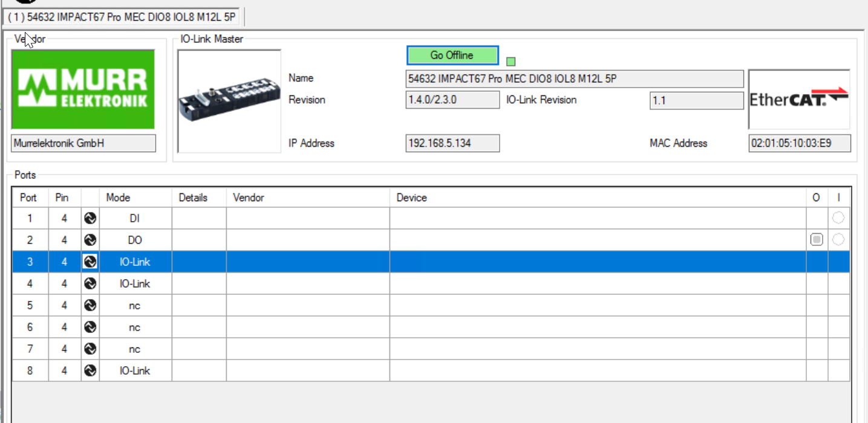The height and width of the screenshot is (423, 868).
Task: Click the port icon in row 4
Action: [x=90, y=283]
